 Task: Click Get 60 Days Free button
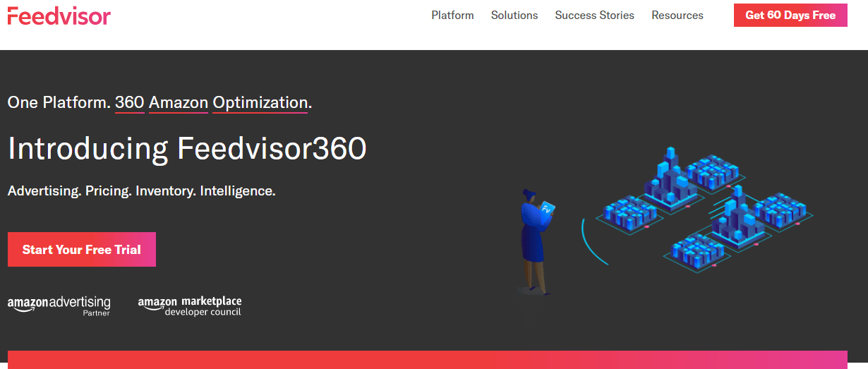click(x=790, y=15)
